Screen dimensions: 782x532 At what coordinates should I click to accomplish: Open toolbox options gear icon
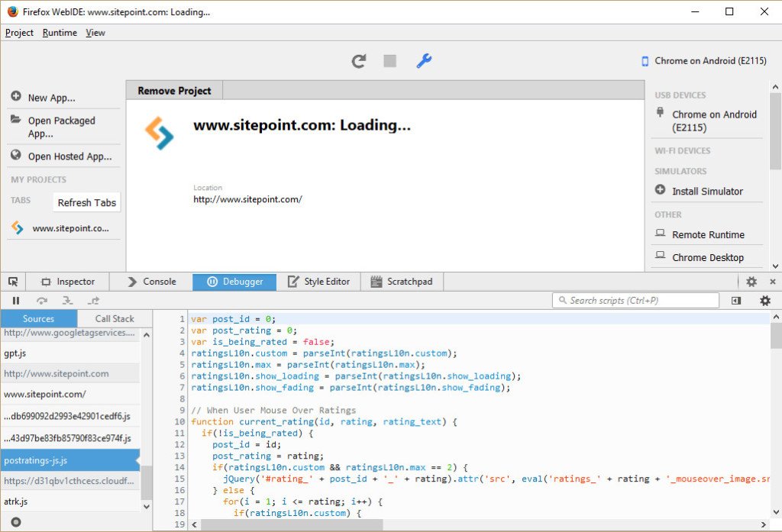(x=751, y=282)
